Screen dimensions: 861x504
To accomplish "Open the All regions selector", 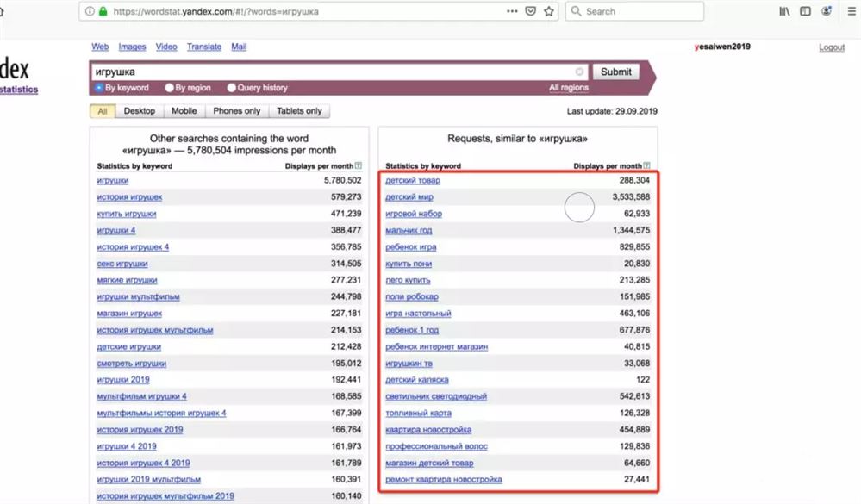I will pos(568,87).
